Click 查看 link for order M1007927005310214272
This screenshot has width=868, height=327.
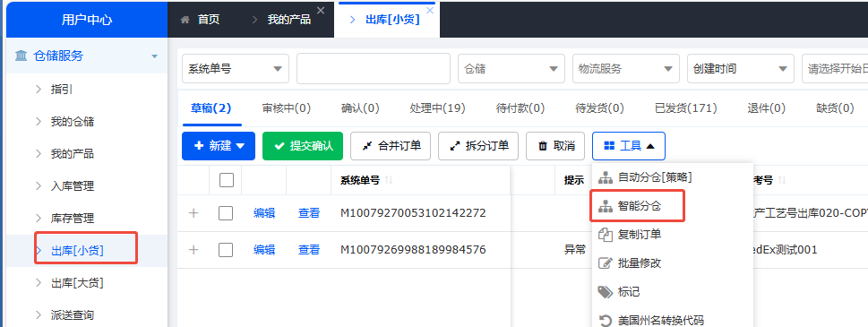[x=309, y=213]
